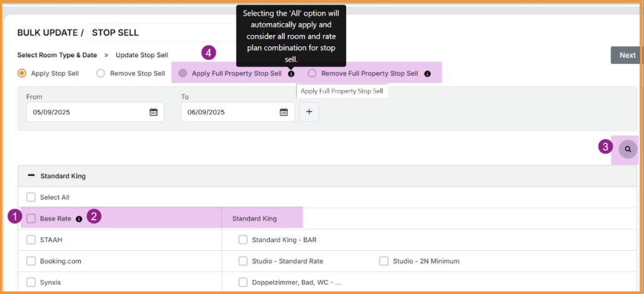Image resolution: width=644 pixels, height=294 pixels.
Task: Tick the Base Rate checkbox
Action: click(x=31, y=219)
